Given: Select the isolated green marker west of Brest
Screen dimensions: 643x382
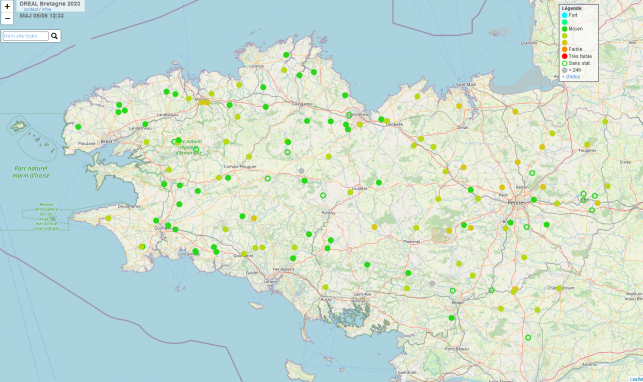Looking at the screenshot, I should coord(78,127).
